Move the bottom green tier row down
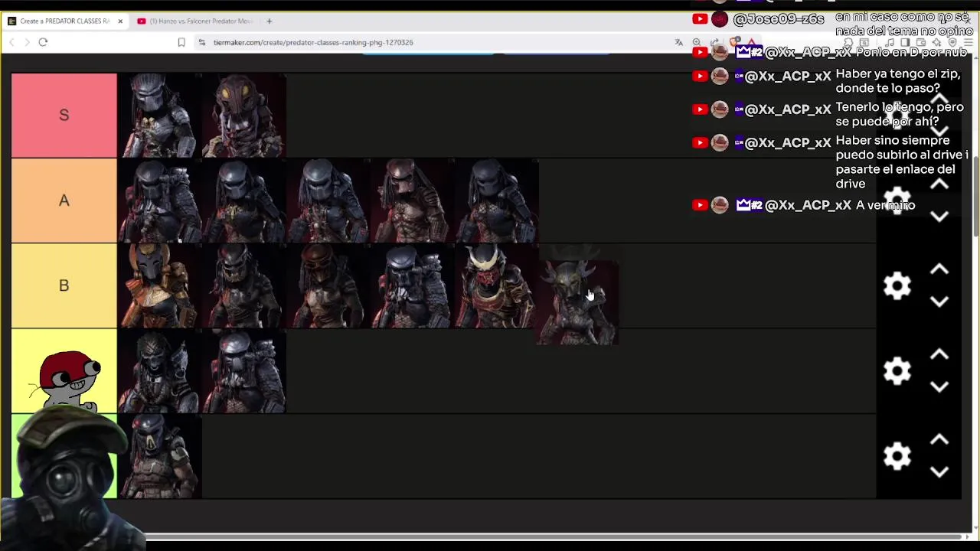This screenshot has width=980, height=551. pos(939,472)
